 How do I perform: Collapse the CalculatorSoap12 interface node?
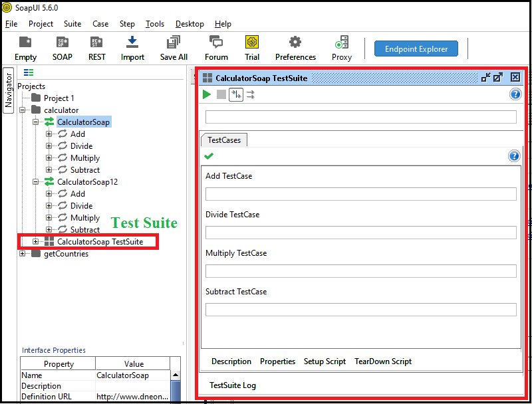pos(36,181)
